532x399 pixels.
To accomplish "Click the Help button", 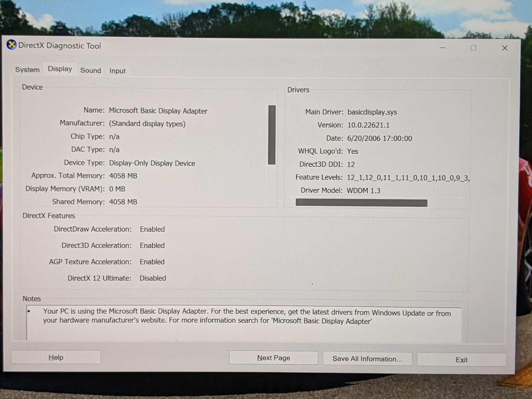I will click(x=56, y=357).
